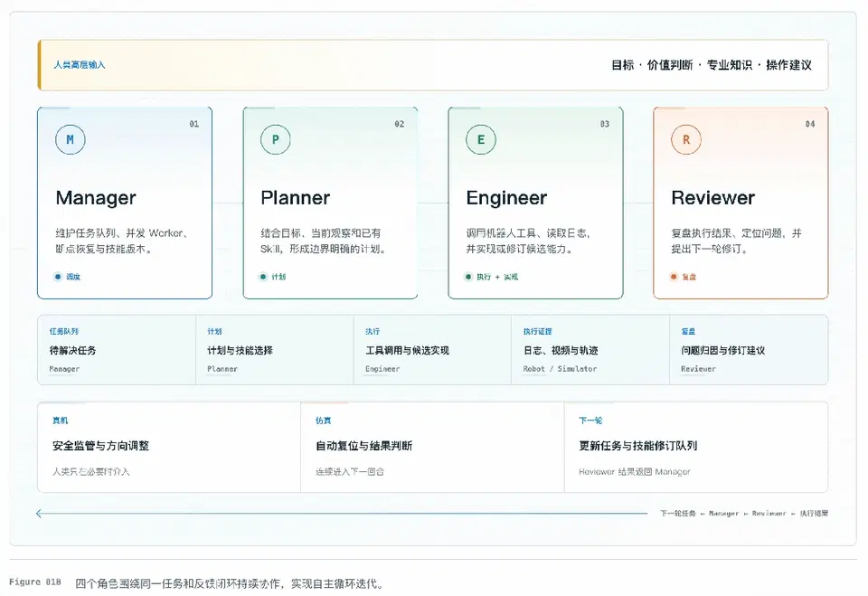Click the 02 number on Planner card
Viewport: 868px width, 596px height.
tap(400, 124)
